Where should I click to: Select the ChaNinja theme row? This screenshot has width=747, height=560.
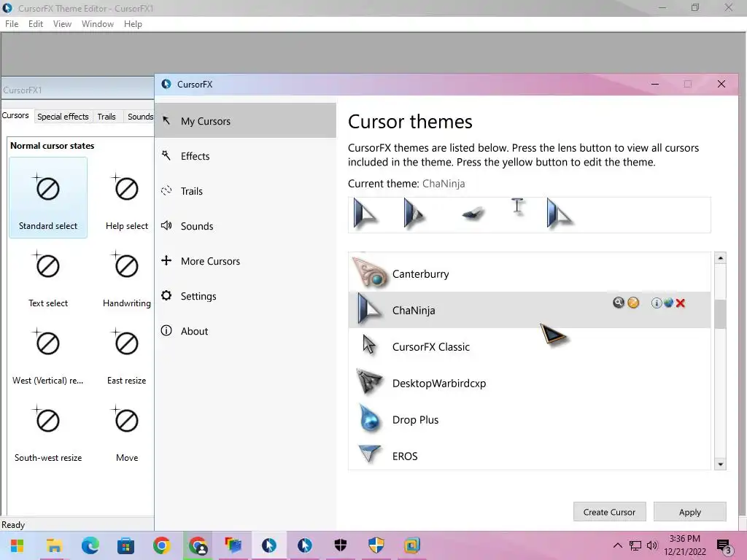530,310
